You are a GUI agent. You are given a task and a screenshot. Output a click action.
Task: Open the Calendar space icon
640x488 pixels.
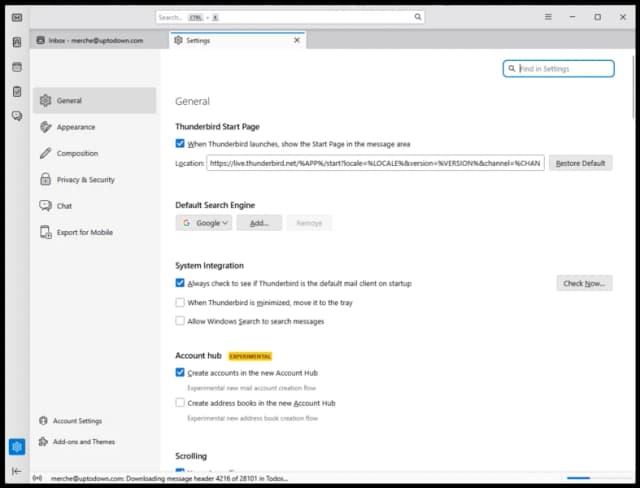click(17, 67)
